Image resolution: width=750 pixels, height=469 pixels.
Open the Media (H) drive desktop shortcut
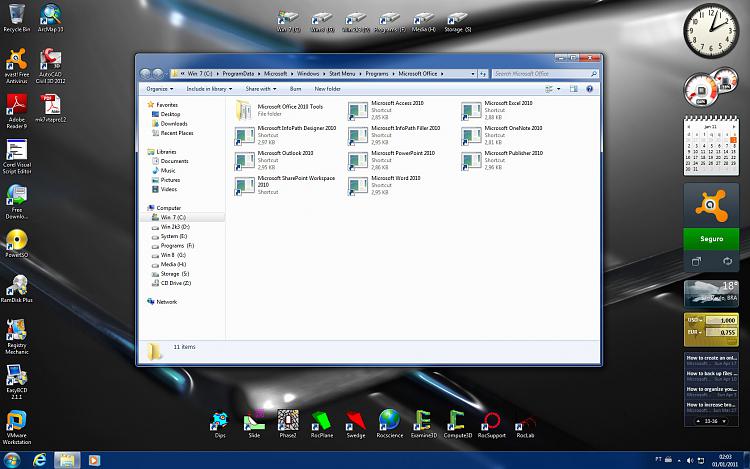coord(424,22)
